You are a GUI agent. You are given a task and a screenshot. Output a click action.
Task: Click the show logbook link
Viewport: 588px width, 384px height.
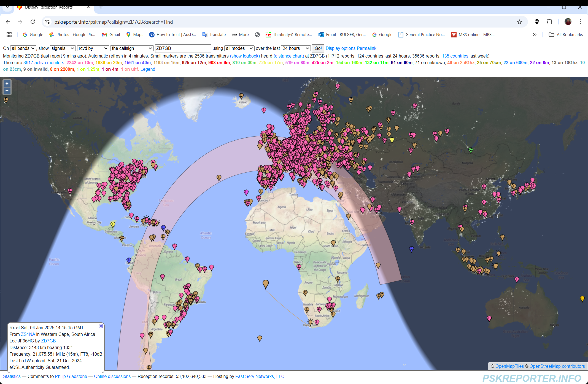(245, 56)
